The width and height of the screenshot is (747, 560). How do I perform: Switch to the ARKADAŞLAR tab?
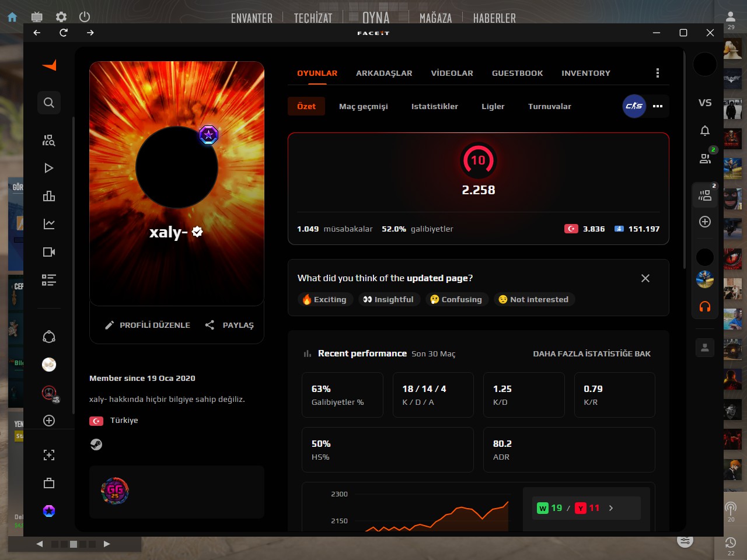point(384,73)
